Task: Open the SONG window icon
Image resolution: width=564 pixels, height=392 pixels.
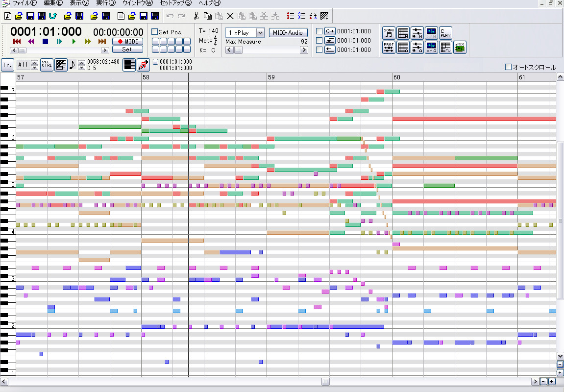Action: [389, 33]
